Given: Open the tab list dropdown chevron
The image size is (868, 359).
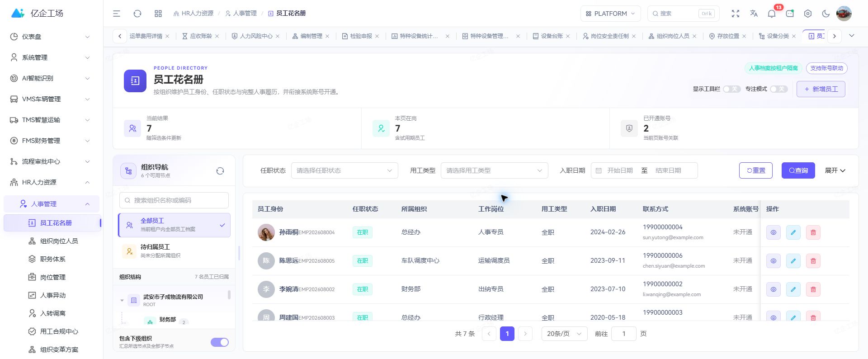Looking at the screenshot, I should click(852, 36).
